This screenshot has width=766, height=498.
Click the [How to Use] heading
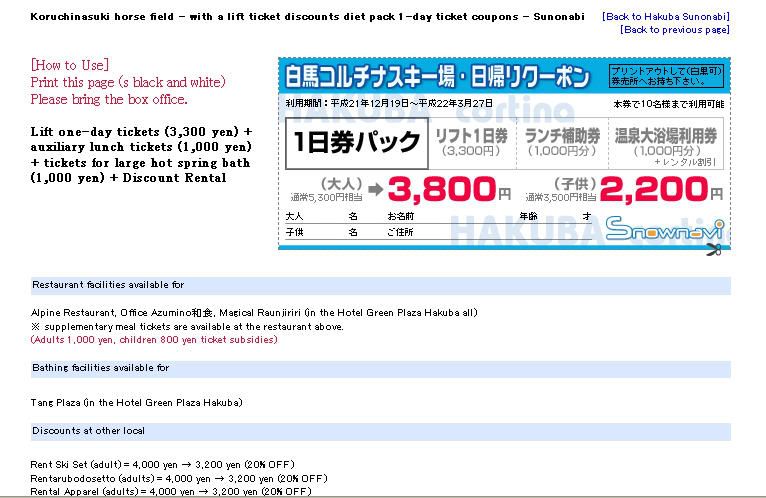pos(69,65)
